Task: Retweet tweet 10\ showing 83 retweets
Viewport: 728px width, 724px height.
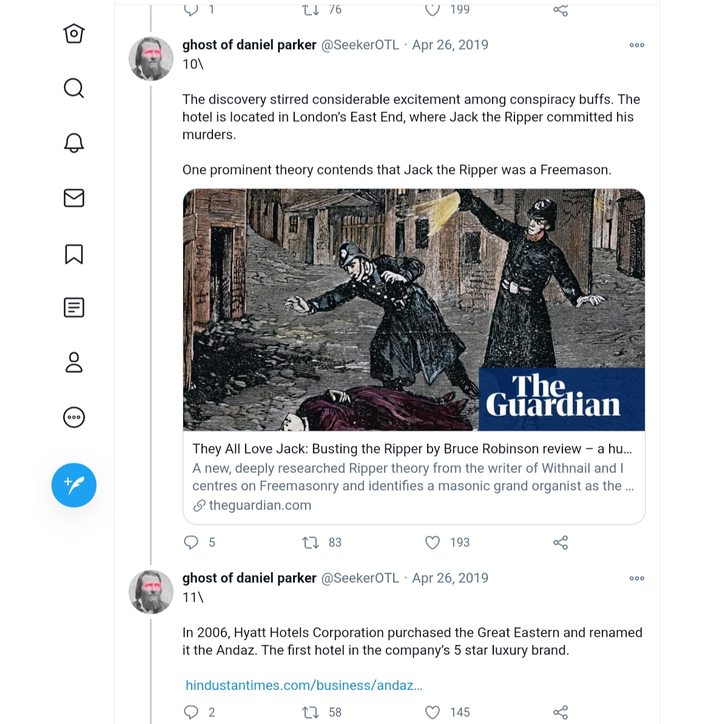Action: (311, 543)
